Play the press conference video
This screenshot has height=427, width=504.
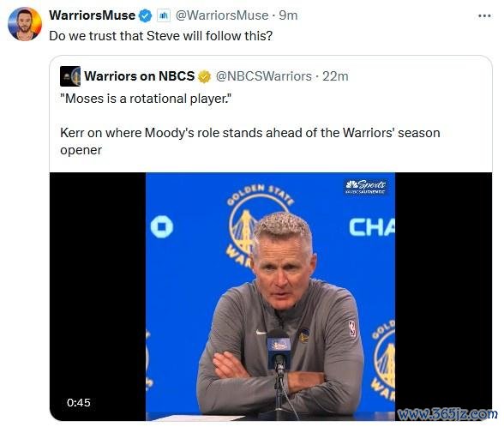coord(271,297)
